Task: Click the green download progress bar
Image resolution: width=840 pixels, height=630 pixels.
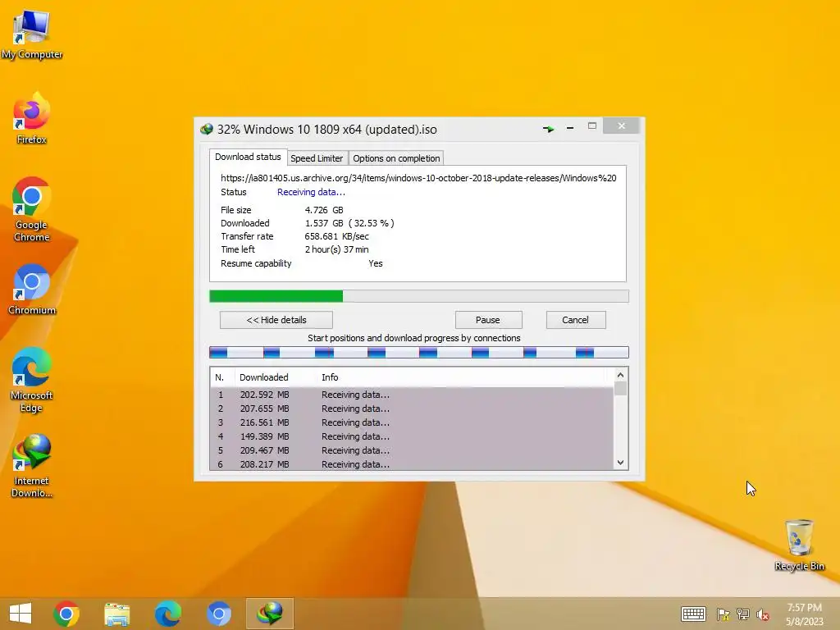Action: click(x=419, y=296)
